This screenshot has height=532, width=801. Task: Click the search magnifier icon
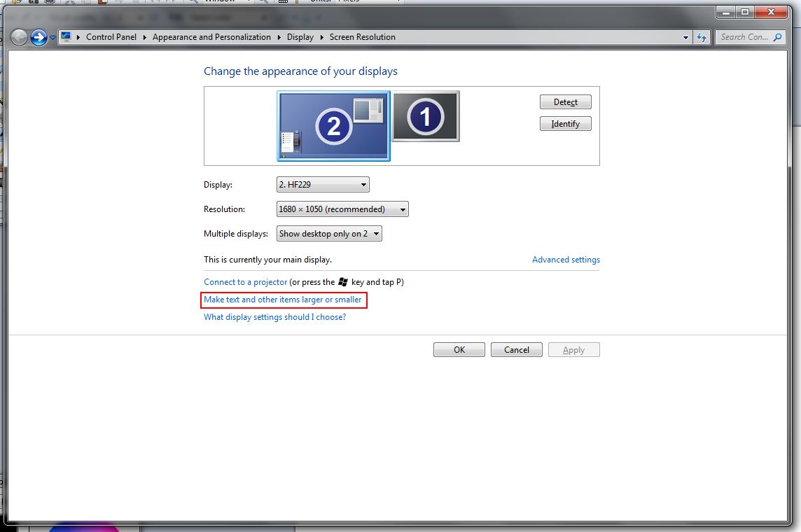click(x=777, y=37)
